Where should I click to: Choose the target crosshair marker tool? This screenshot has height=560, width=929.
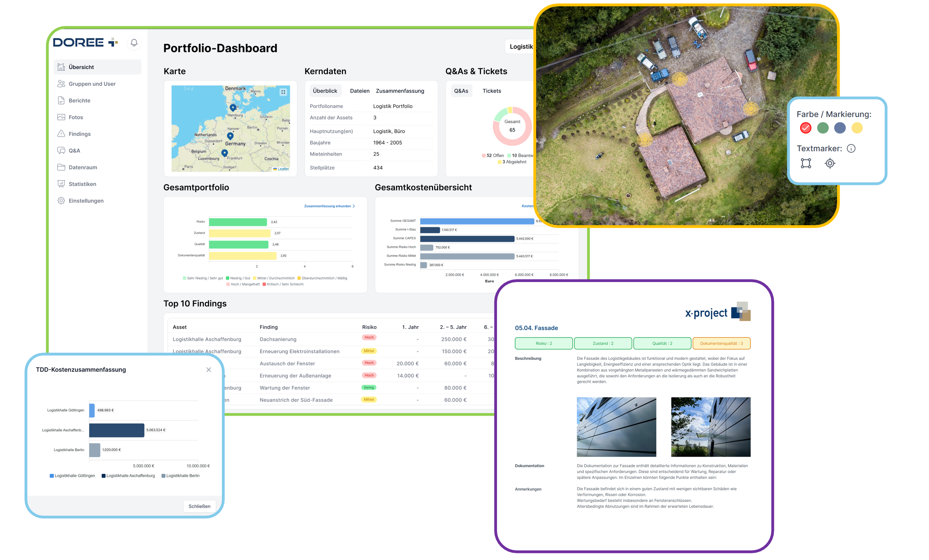(x=830, y=163)
